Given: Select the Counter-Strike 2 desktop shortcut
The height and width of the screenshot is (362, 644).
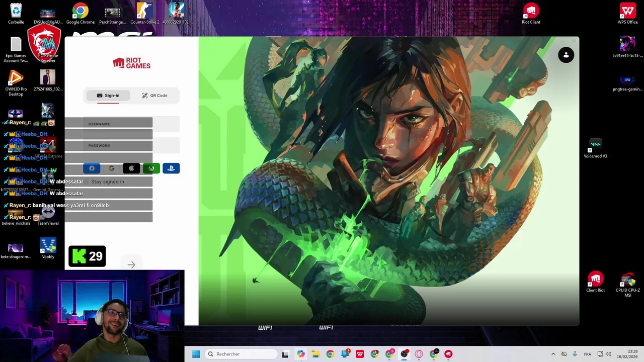Looking at the screenshot, I should tap(145, 14).
